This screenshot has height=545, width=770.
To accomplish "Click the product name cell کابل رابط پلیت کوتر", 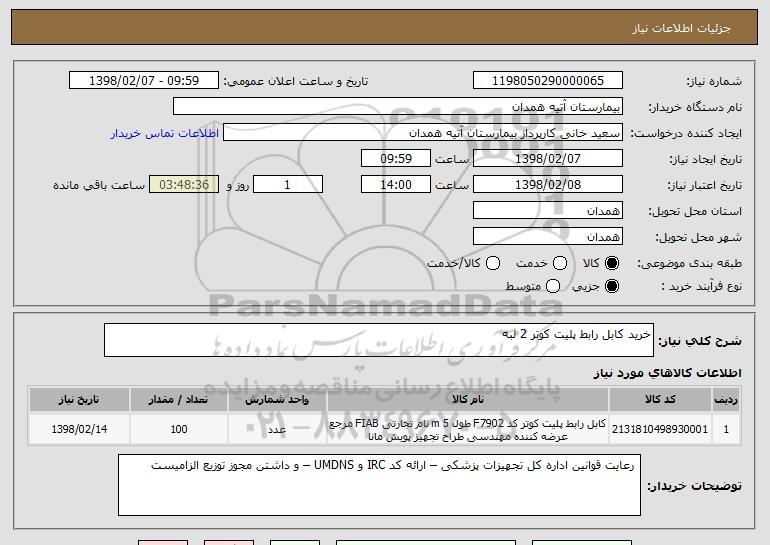I will [x=468, y=430].
